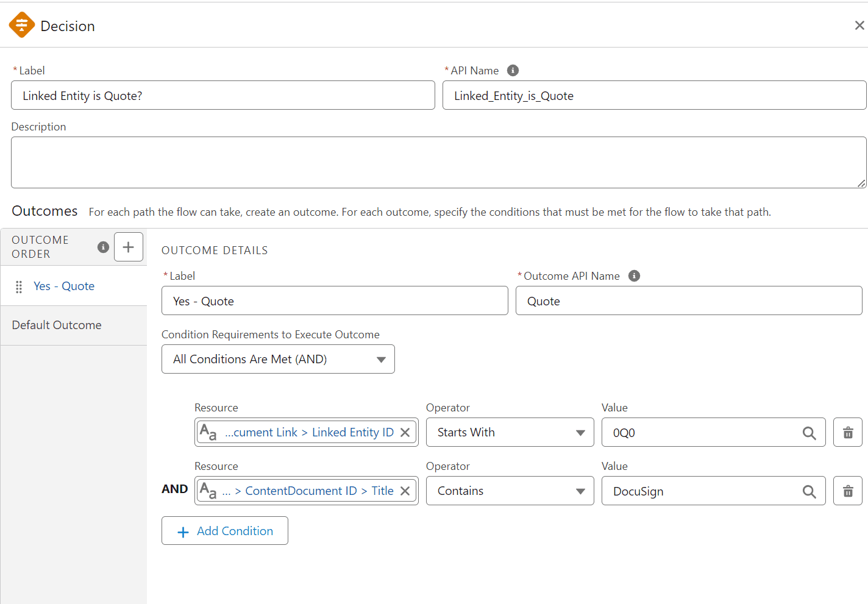Open the Outcome API Name info tooltip
This screenshot has width=868, height=604.
click(x=634, y=275)
